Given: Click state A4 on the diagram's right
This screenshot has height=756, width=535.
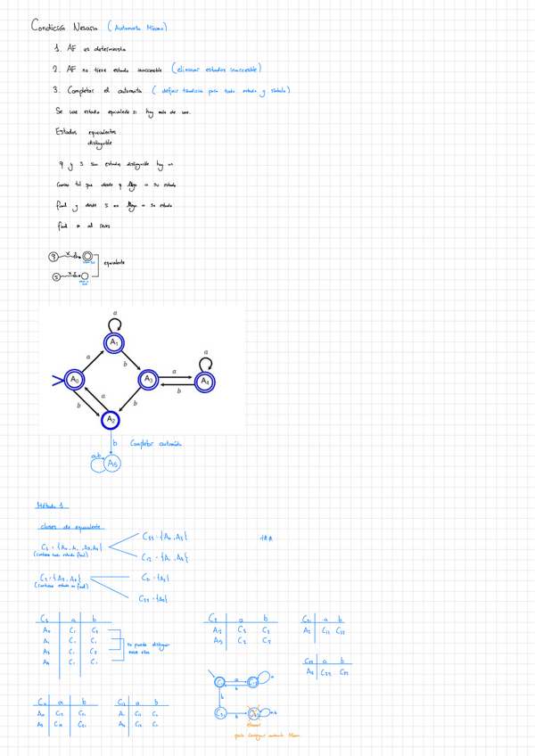Looking at the screenshot, I should 205,381.
